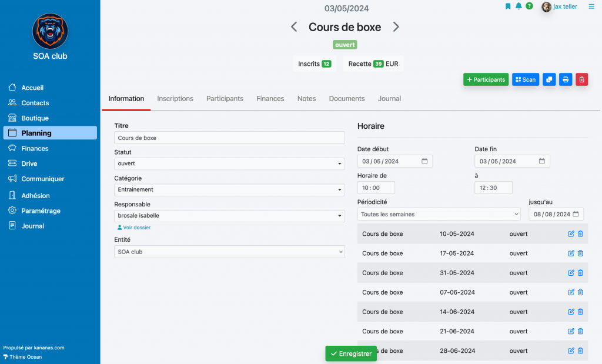Image resolution: width=602 pixels, height=364 pixels.
Task: Go to next event with right chevron
Action: 396,27
